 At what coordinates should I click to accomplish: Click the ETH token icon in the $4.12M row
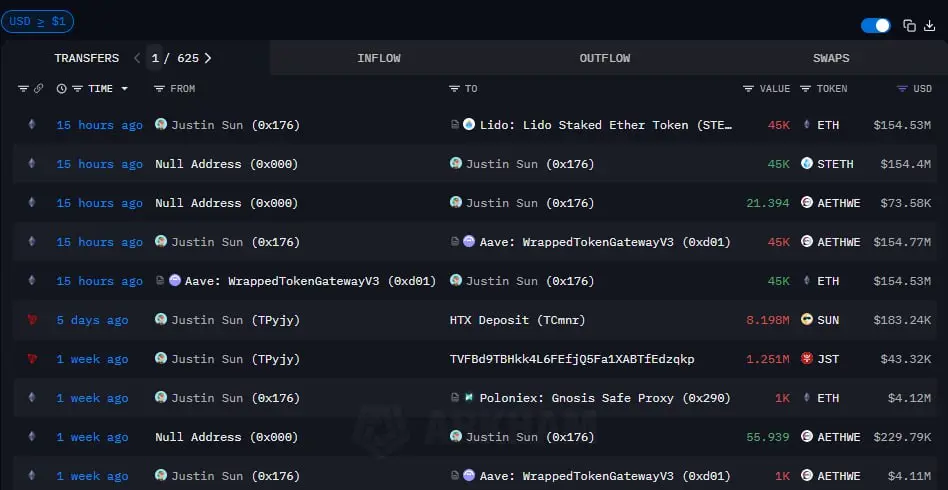pos(807,397)
